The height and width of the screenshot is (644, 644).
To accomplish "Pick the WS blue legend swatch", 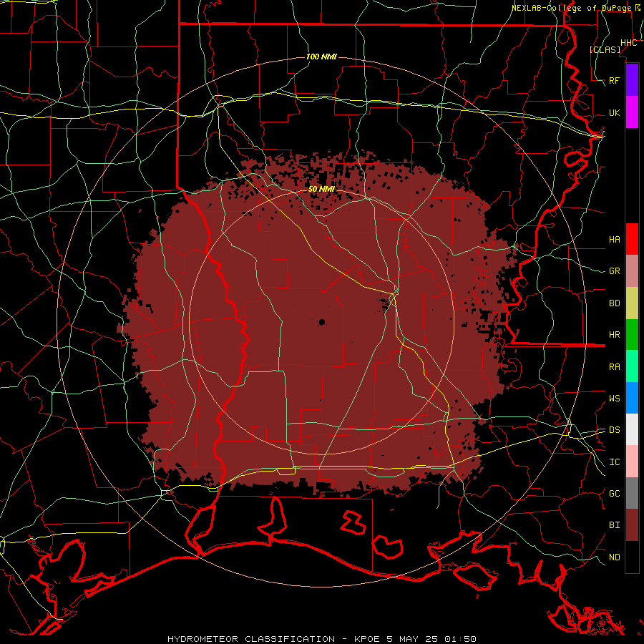I will point(632,398).
